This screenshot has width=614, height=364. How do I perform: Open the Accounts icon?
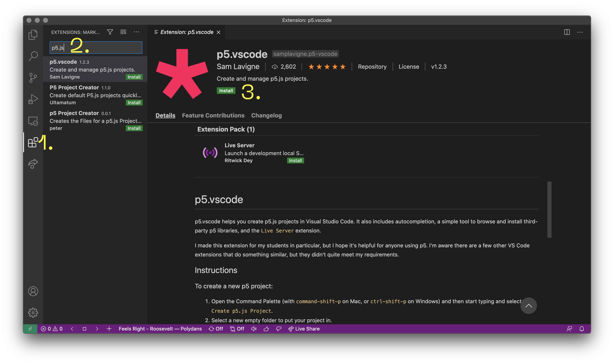tap(33, 291)
